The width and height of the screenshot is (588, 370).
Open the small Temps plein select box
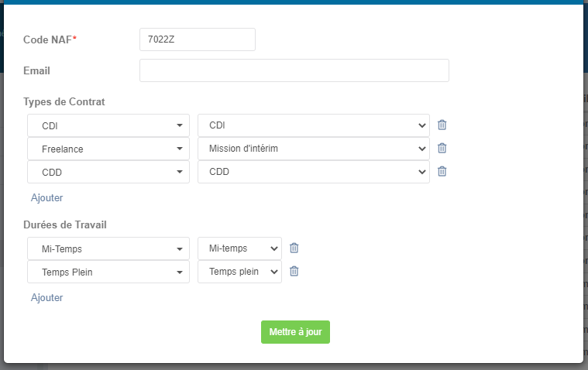[239, 272]
